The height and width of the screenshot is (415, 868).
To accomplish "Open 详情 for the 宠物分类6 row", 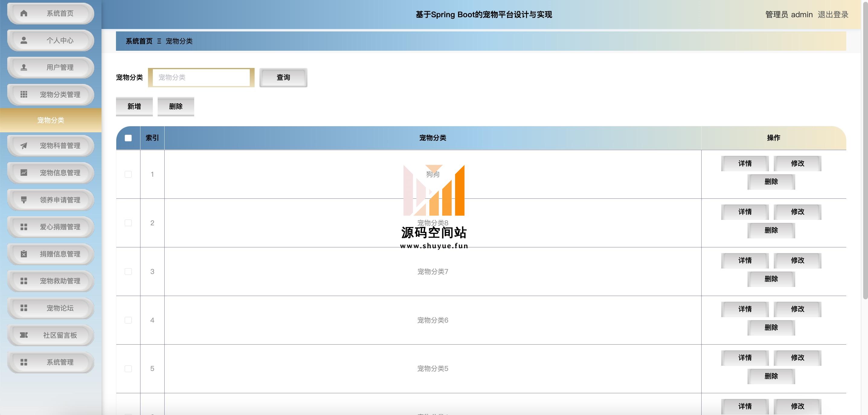I will (x=745, y=309).
